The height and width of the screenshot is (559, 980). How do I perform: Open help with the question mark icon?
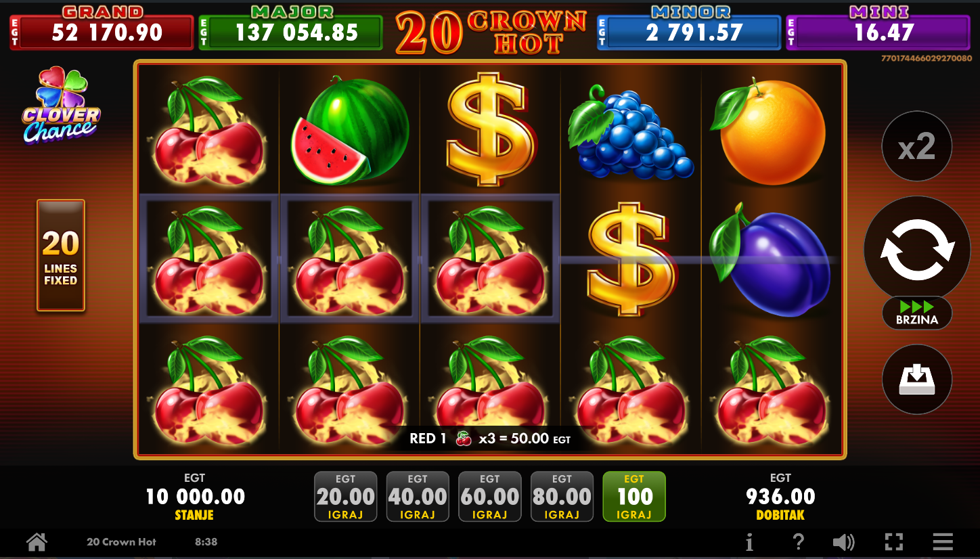[x=799, y=542]
